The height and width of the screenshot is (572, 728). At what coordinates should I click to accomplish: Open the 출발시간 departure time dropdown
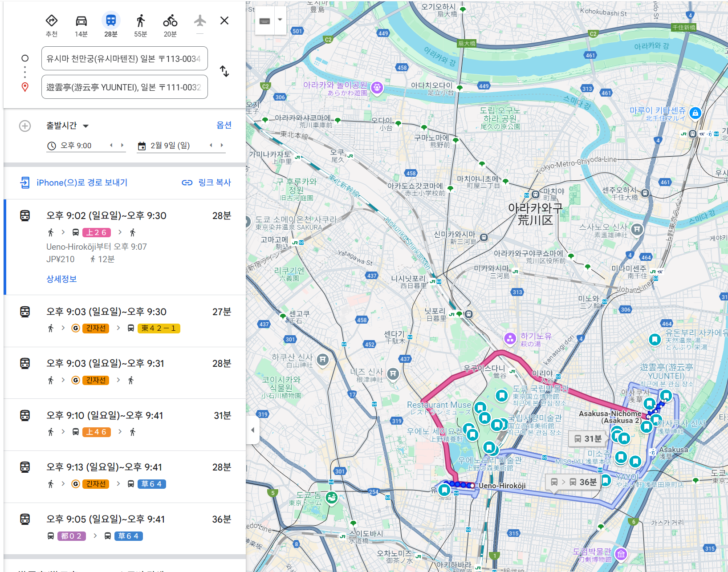tap(68, 126)
